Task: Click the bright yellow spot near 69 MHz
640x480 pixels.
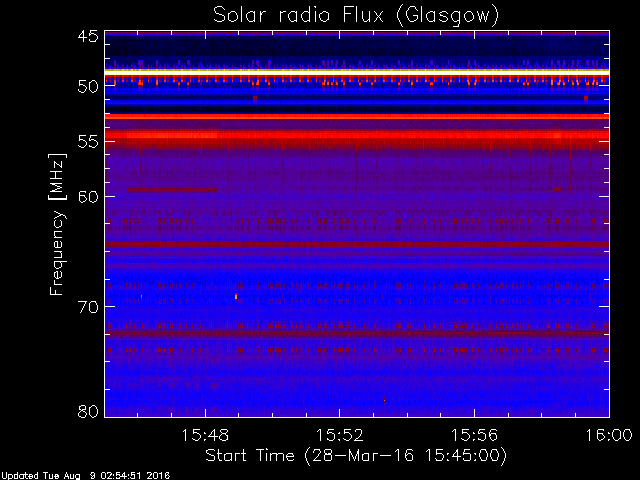Action: 236,297
